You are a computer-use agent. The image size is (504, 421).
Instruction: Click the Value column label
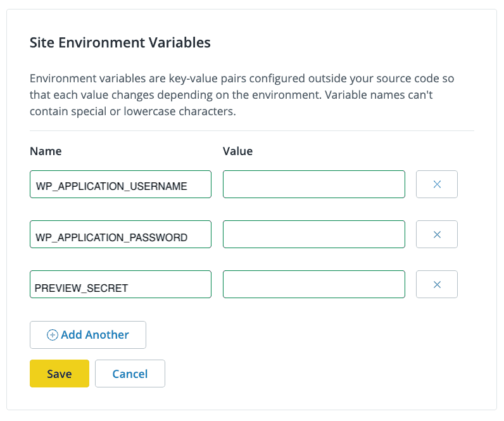tap(237, 151)
